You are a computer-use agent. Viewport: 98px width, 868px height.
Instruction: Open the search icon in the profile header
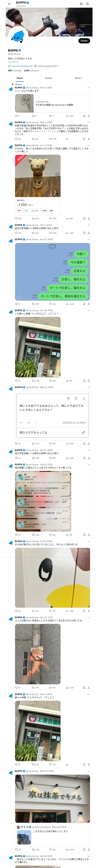pos(88,4)
